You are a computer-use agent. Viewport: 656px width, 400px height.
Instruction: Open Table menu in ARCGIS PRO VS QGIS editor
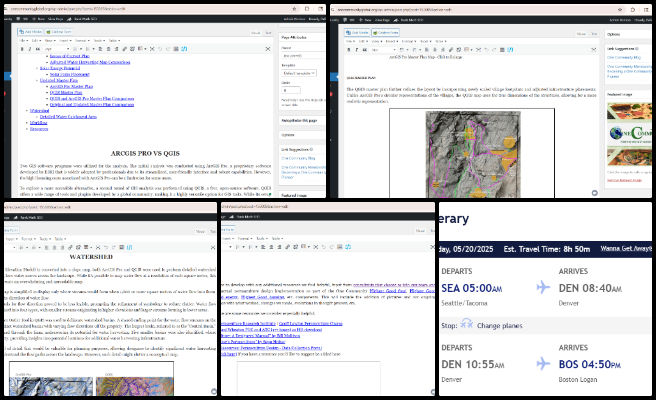114,41
